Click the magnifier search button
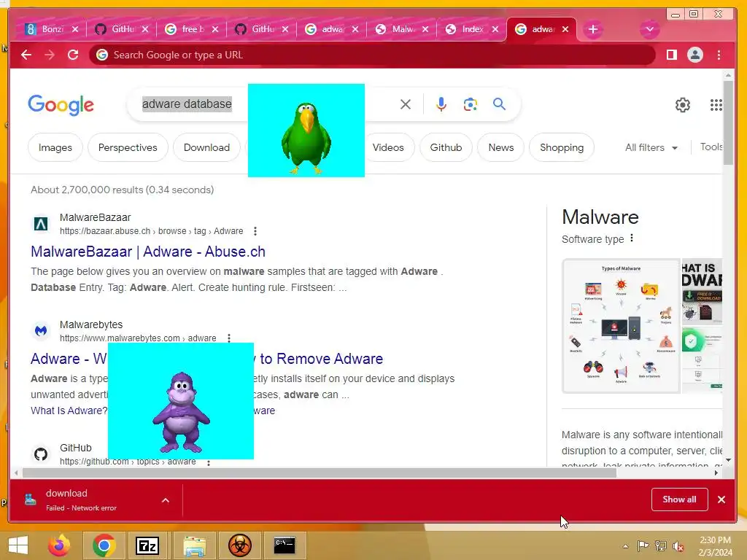Image resolution: width=747 pixels, height=560 pixels. [x=499, y=104]
